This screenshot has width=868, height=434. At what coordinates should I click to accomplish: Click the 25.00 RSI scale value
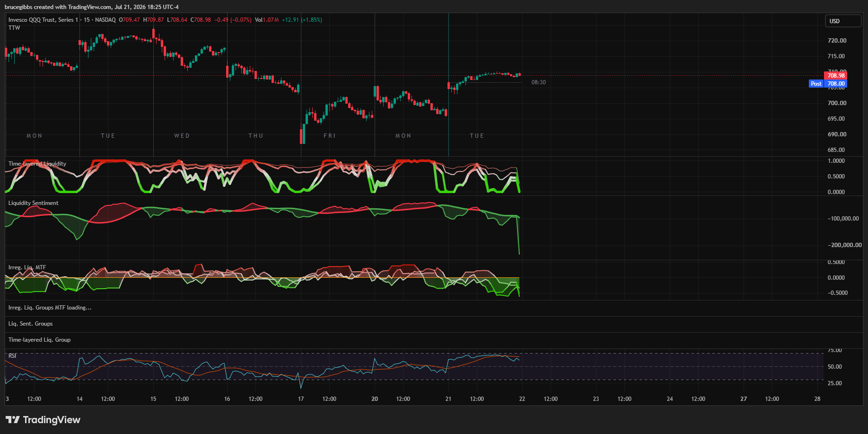(834, 383)
